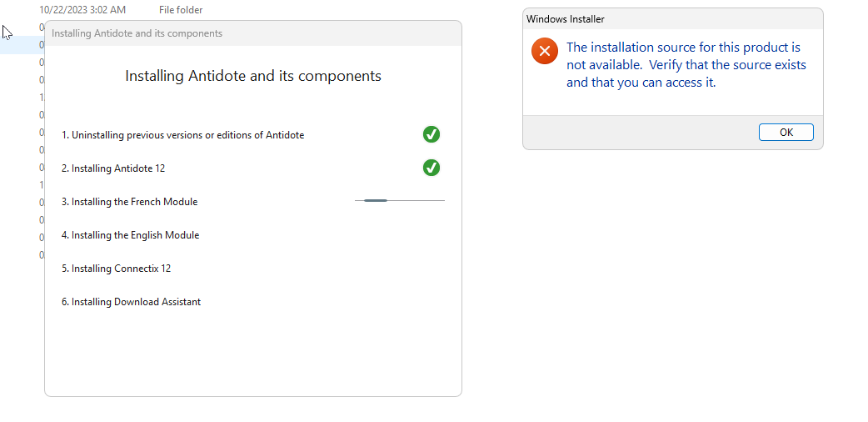Click the OK button in Windows Installer dialog
This screenshot has height=422, width=868.
coord(786,133)
